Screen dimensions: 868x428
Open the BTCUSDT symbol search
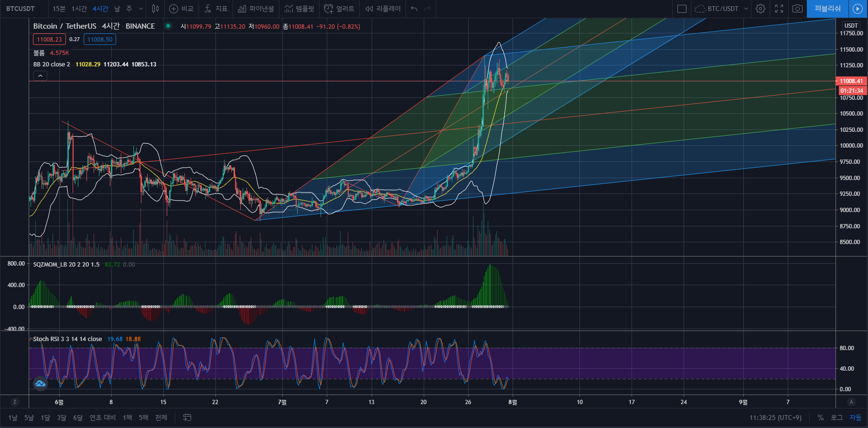20,9
